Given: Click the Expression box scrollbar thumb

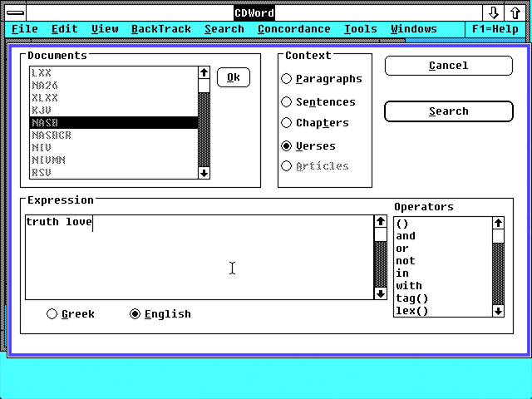Looking at the screenshot, I should (381, 234).
